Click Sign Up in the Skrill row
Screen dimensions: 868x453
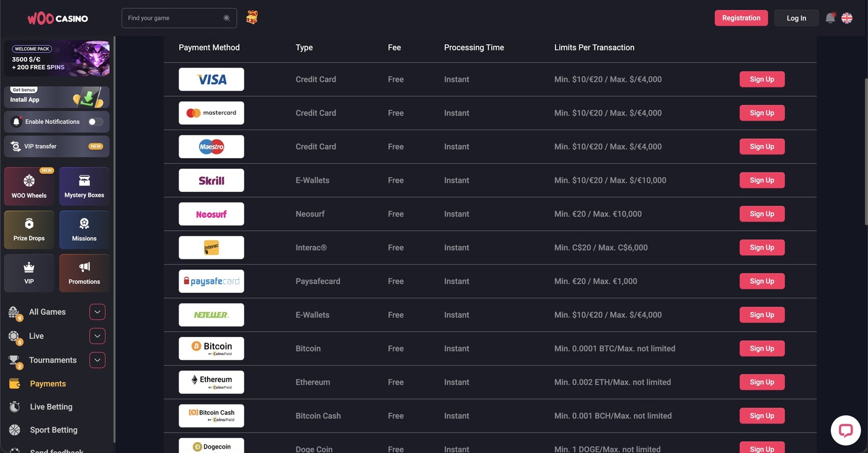[x=762, y=181]
